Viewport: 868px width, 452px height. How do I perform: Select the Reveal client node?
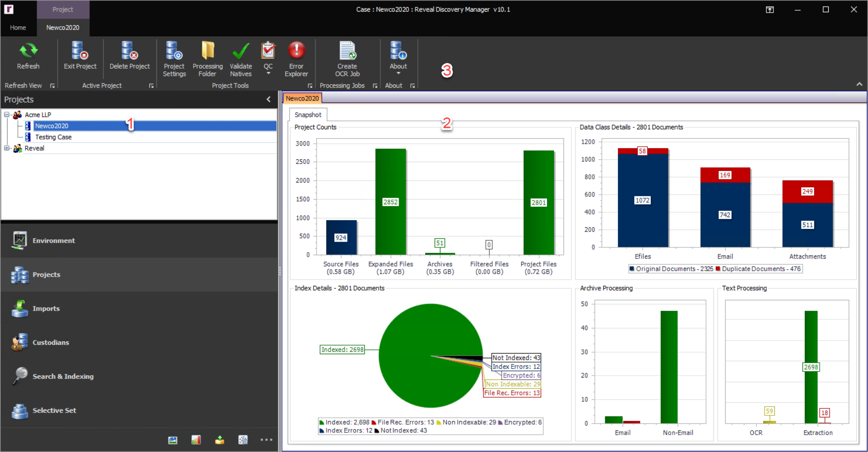[x=34, y=148]
